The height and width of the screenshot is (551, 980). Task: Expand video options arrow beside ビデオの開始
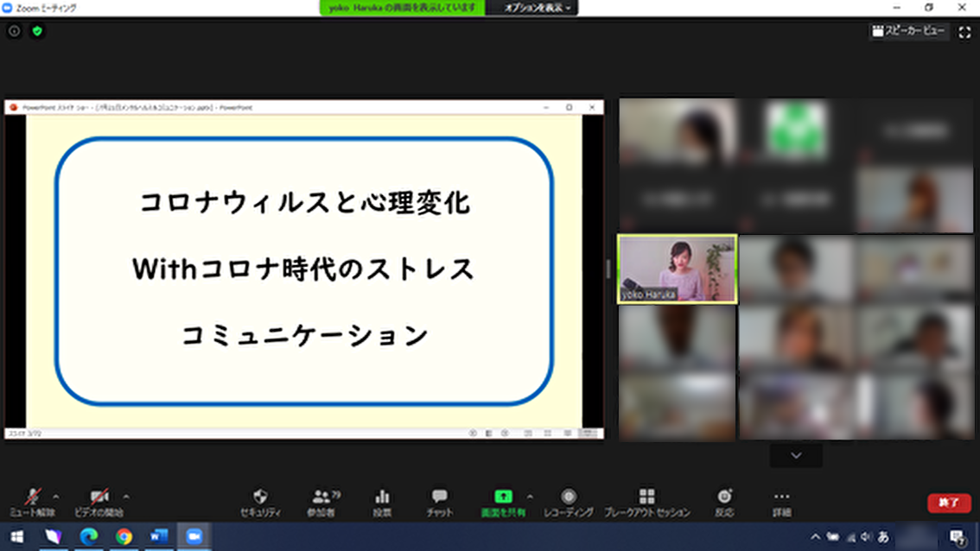(126, 497)
